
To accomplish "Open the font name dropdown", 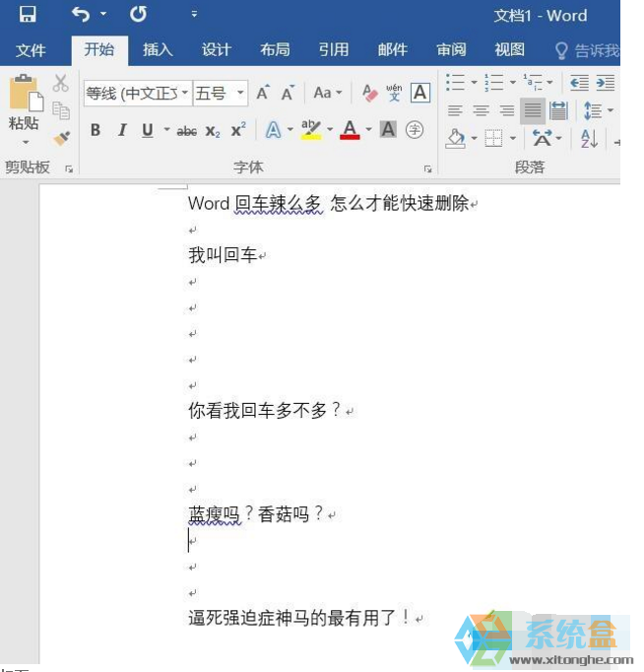I will click(184, 93).
